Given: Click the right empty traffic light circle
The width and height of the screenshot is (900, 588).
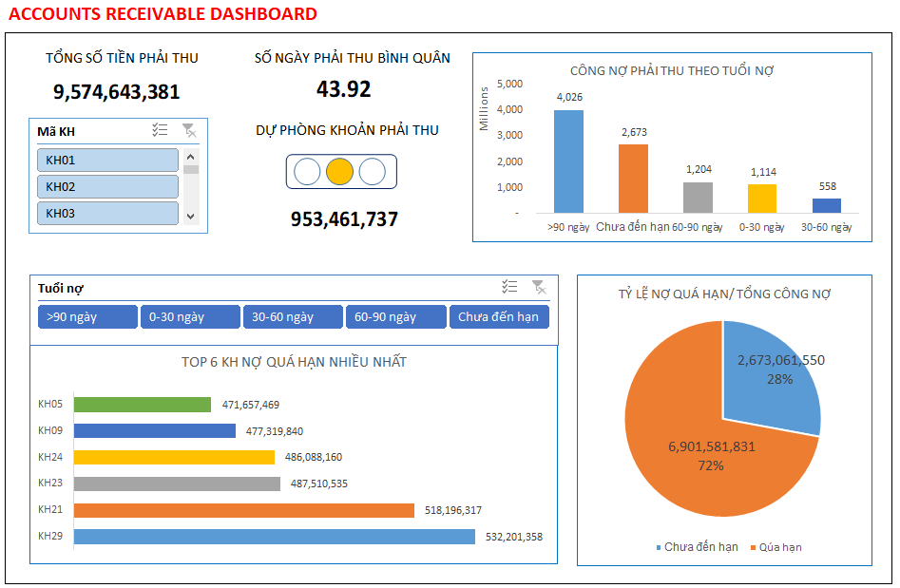Looking at the screenshot, I should [x=372, y=172].
